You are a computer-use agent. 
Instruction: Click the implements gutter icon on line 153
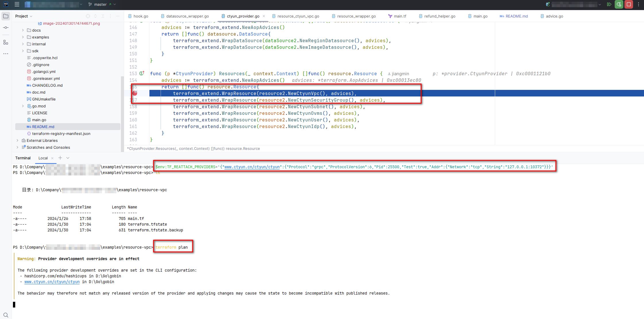(142, 74)
